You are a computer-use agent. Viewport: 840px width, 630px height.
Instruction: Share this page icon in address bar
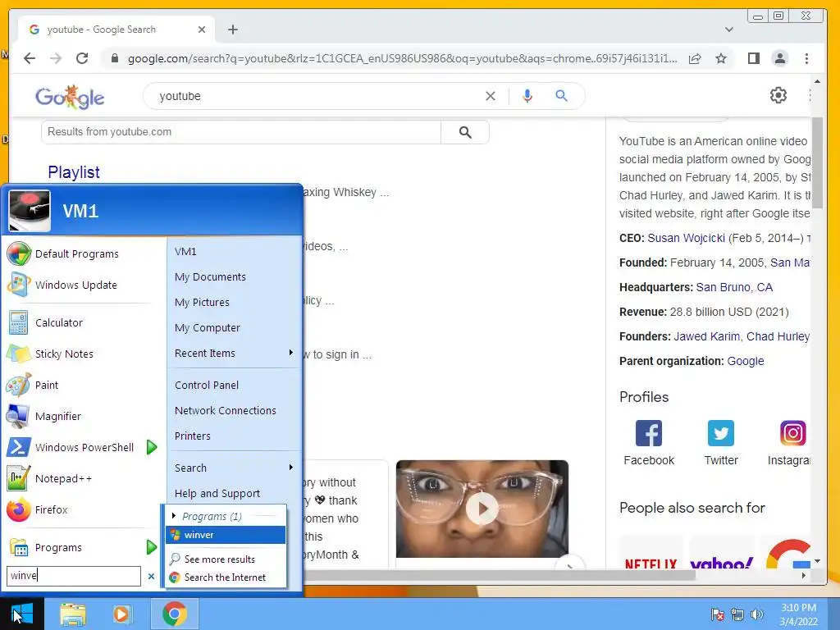point(695,58)
